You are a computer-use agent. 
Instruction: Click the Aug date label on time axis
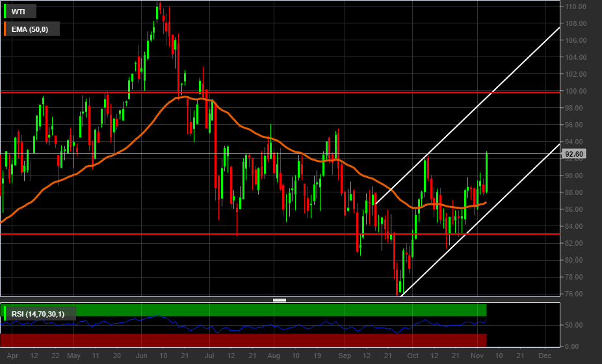274,356
